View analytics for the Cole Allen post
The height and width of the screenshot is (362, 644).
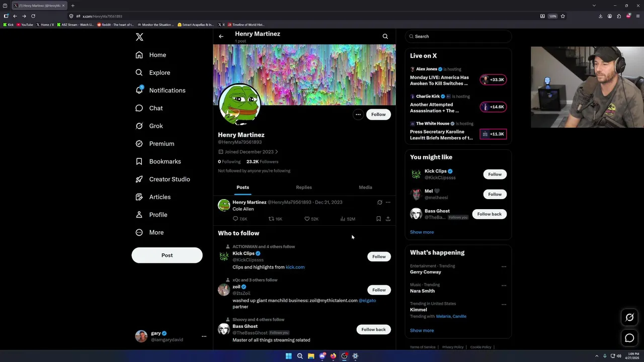coord(348,219)
